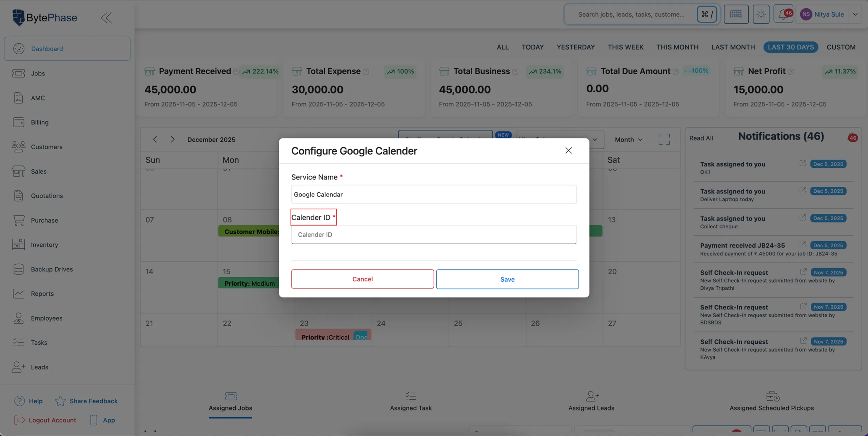Open the keyboard shortcuts icon
Screen dimensions: 868x436
click(x=736, y=14)
